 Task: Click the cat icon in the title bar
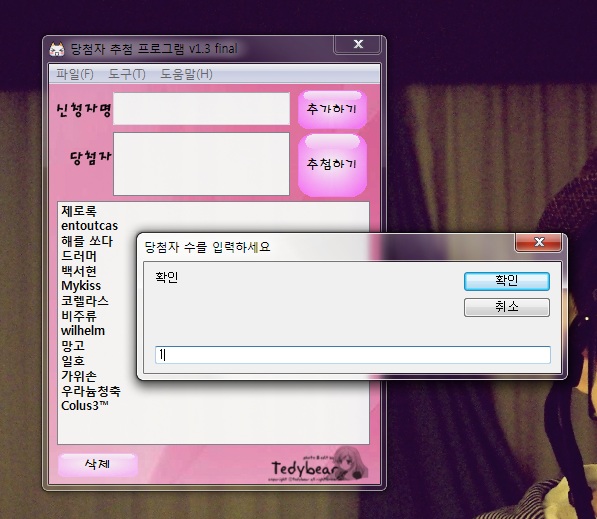tap(57, 49)
